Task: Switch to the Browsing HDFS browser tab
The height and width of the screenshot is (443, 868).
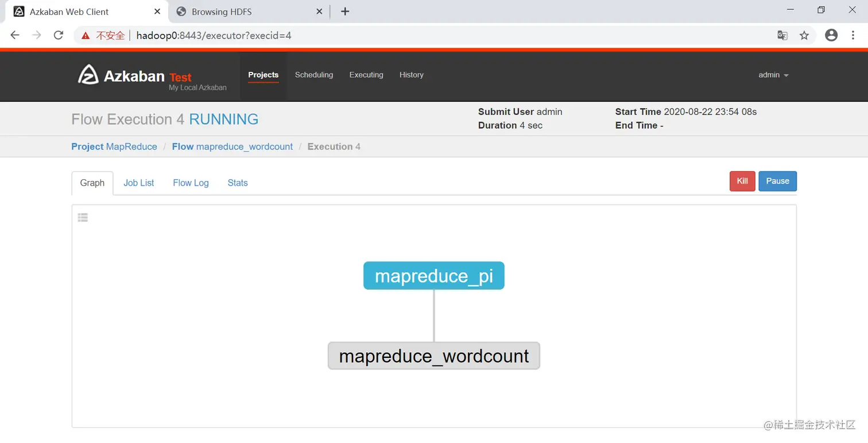Action: (x=249, y=11)
